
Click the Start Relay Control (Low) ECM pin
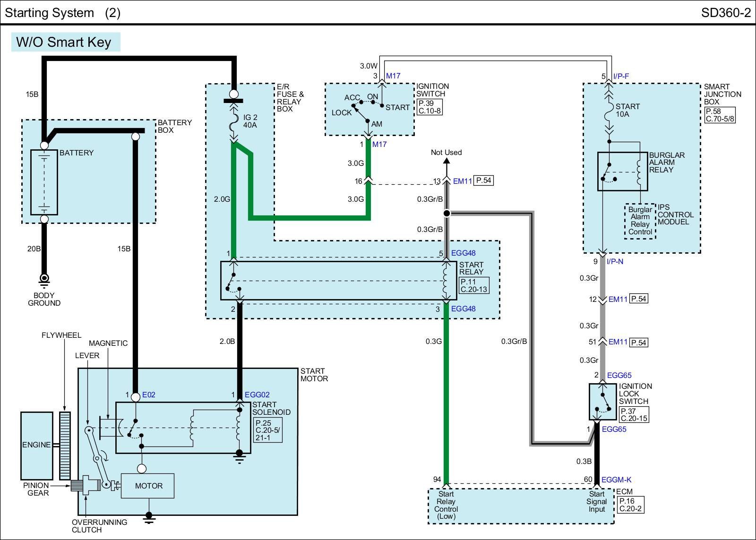coord(446,505)
